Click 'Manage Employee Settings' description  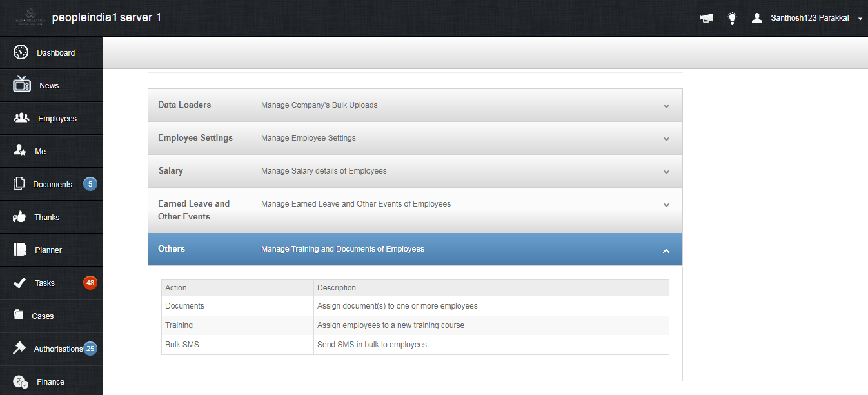(x=308, y=137)
